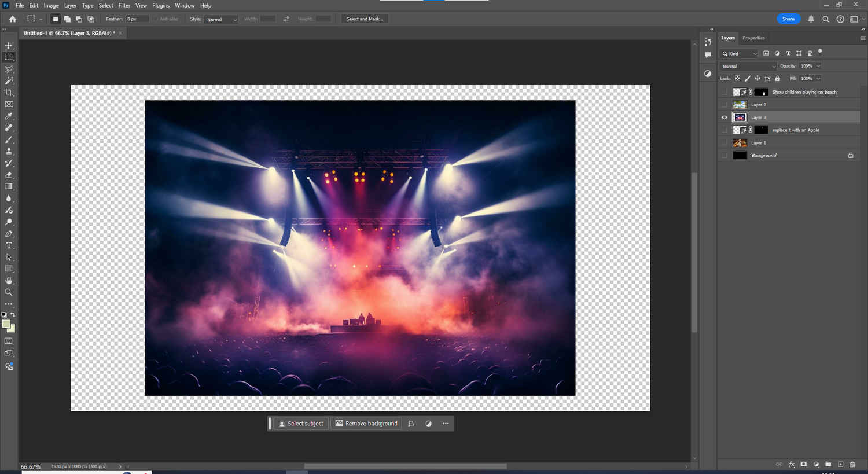The image size is (868, 474).
Task: Toggle visibility of the Background layer
Action: pos(724,155)
